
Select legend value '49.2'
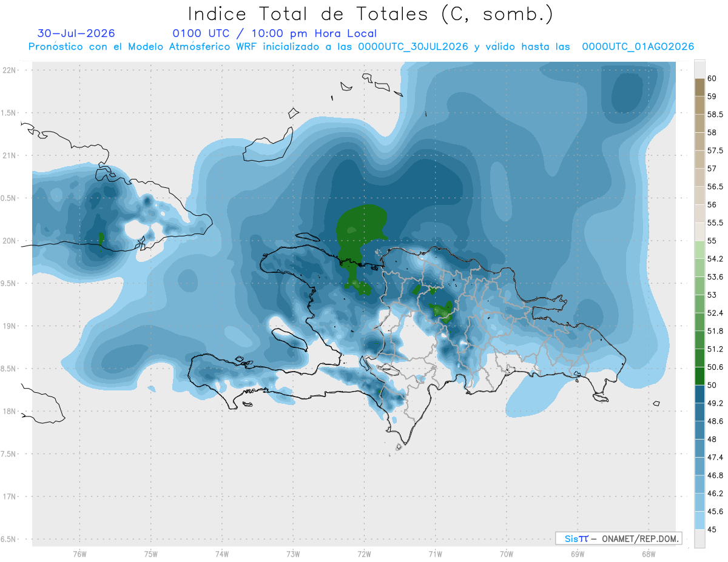715,403
